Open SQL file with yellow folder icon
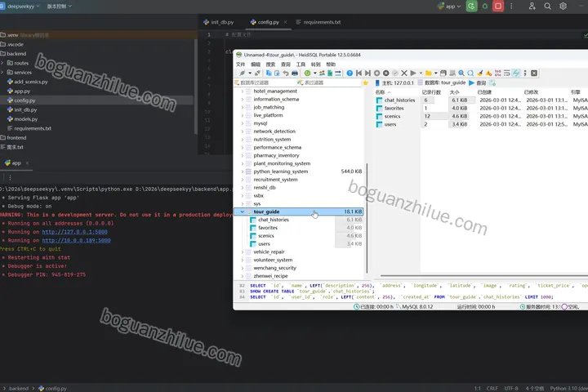This screenshot has height=392, width=588. pyautogui.click(x=428, y=73)
